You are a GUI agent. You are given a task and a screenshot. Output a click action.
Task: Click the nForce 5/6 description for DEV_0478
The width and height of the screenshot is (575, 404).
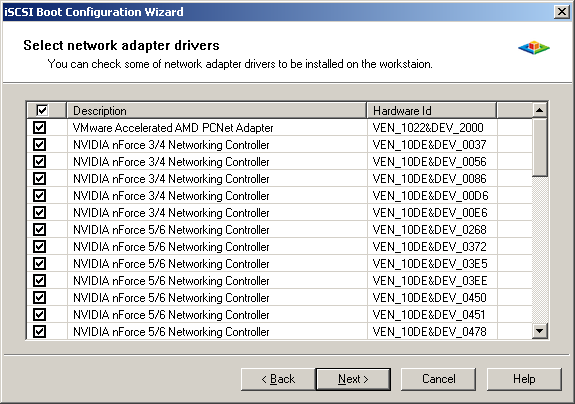tap(171, 331)
